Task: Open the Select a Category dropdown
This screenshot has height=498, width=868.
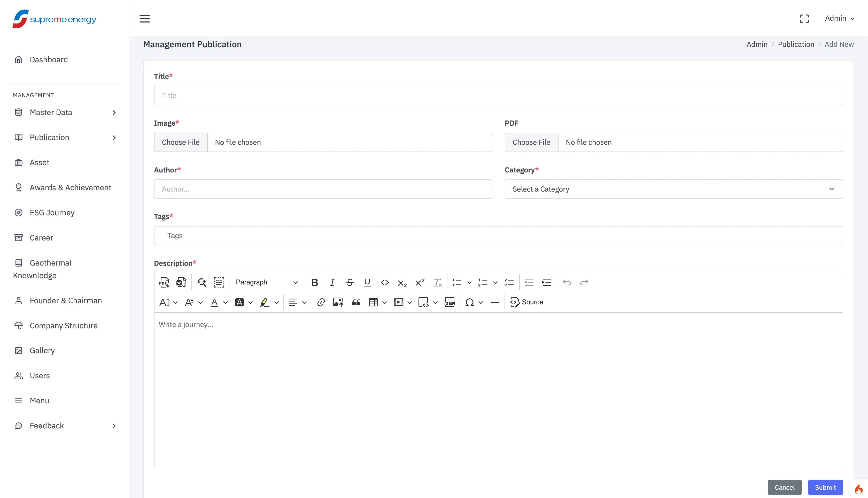Action: click(673, 189)
